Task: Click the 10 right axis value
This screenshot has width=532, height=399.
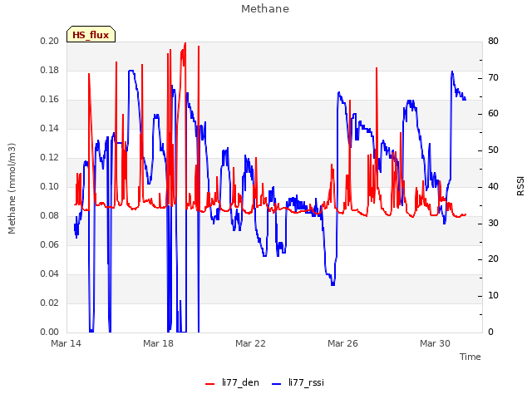Action: click(493, 296)
